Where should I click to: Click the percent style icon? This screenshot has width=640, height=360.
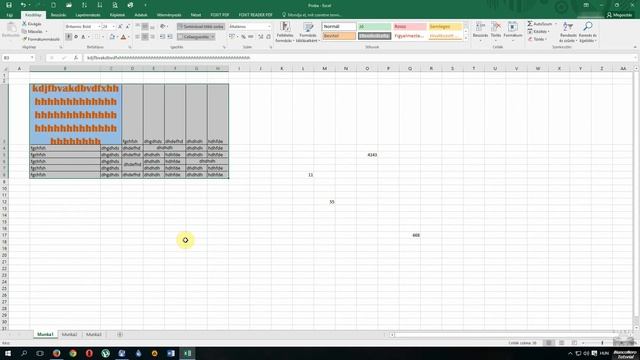pos(243,37)
